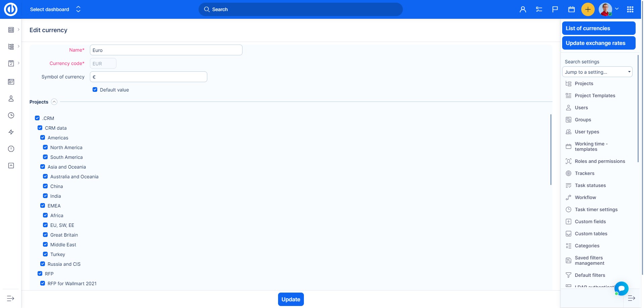Screen dimensions: 644x308
Task: Click the user profile icon in header
Action: click(523, 9)
